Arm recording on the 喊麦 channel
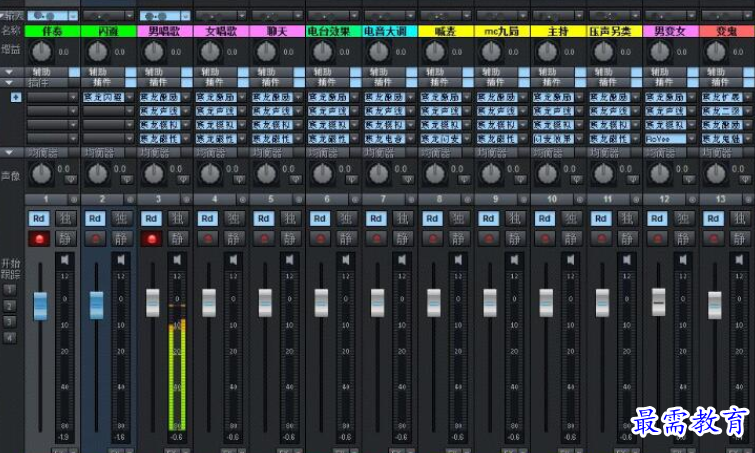755x453 pixels. click(432, 238)
